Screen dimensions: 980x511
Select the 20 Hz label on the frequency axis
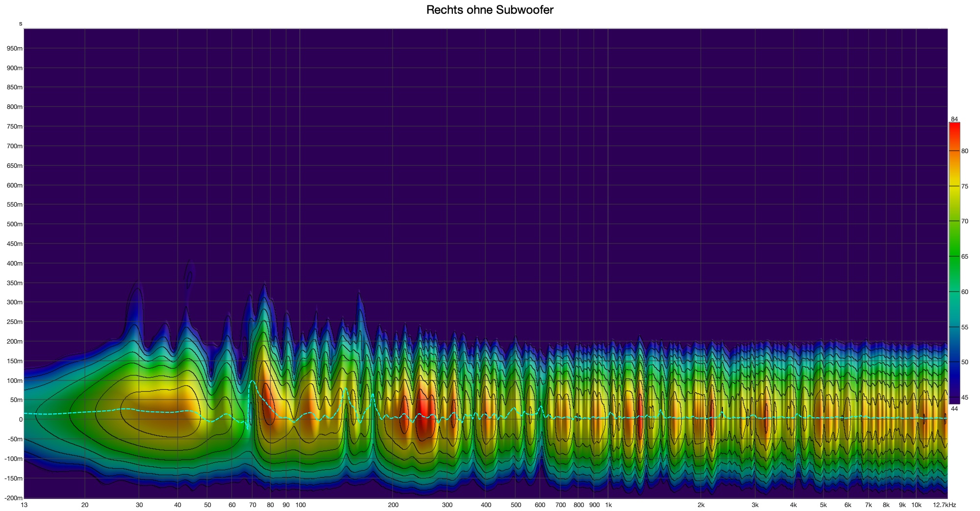coord(85,505)
